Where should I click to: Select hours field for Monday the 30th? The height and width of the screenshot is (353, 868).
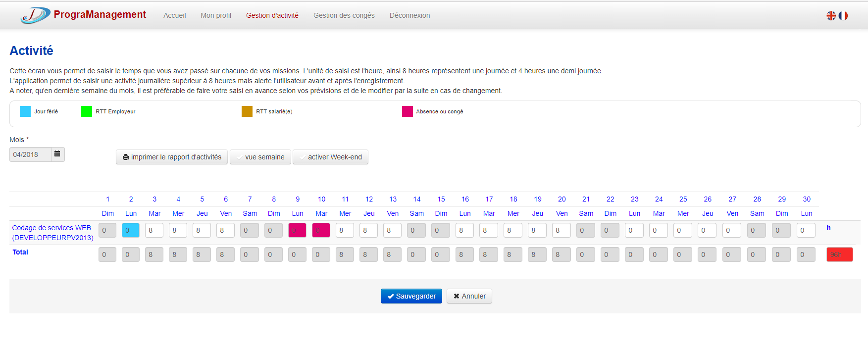coord(806,230)
